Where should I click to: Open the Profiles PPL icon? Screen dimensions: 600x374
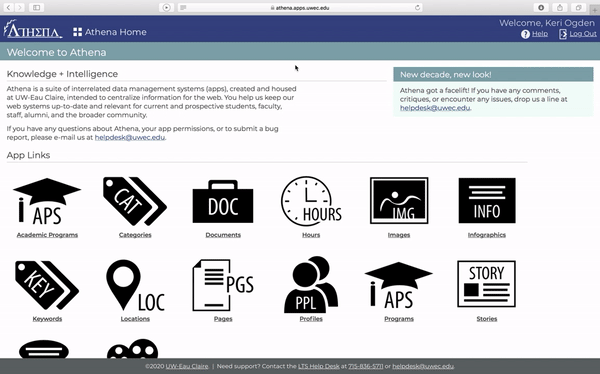tap(311, 284)
